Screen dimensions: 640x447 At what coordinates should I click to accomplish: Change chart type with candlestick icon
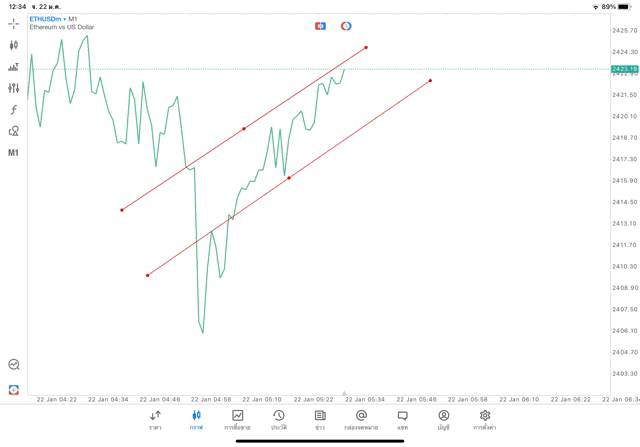[14, 45]
